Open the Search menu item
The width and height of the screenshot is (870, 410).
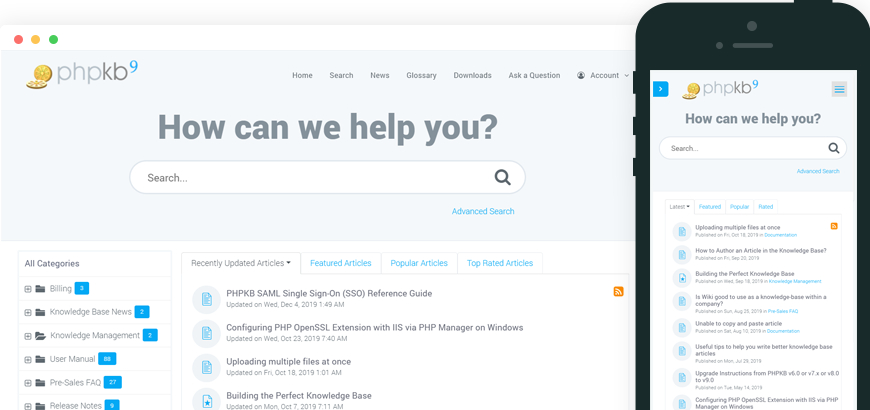pyautogui.click(x=341, y=75)
